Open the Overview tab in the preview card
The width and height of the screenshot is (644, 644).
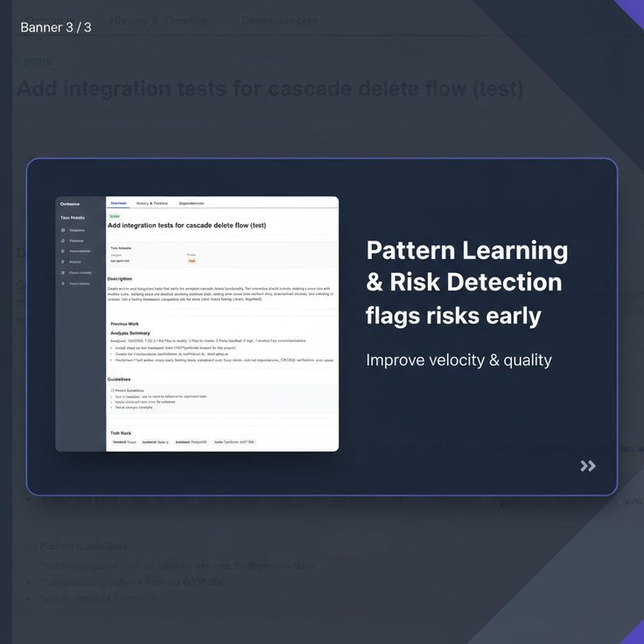[118, 203]
